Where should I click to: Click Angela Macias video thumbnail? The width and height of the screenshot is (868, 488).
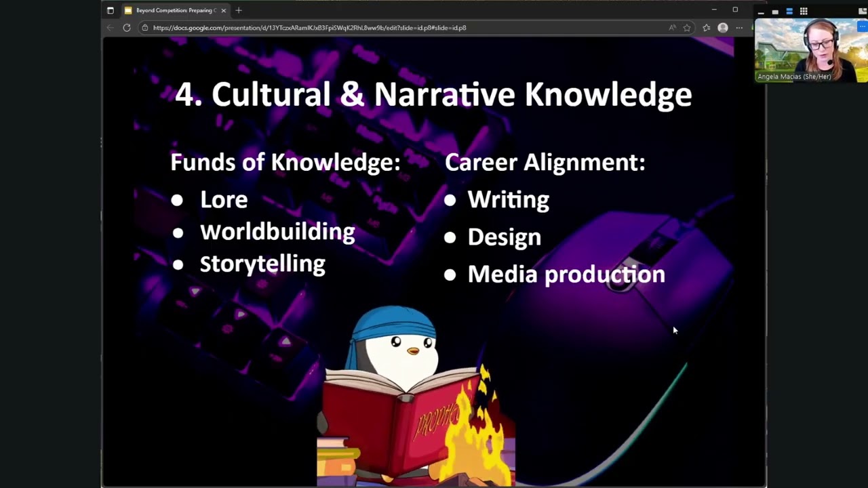click(x=811, y=49)
